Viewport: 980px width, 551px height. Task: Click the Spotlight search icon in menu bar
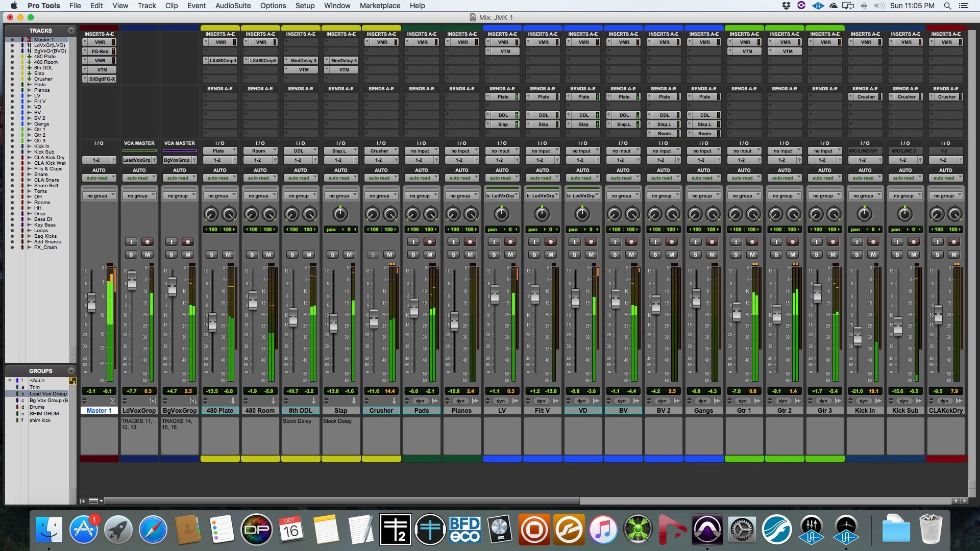(x=947, y=6)
